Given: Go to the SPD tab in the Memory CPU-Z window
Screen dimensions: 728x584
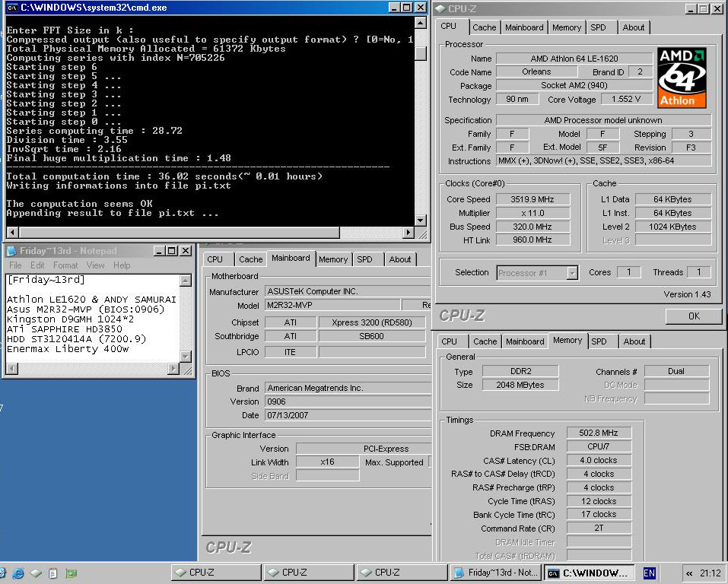Looking at the screenshot, I should [599, 341].
